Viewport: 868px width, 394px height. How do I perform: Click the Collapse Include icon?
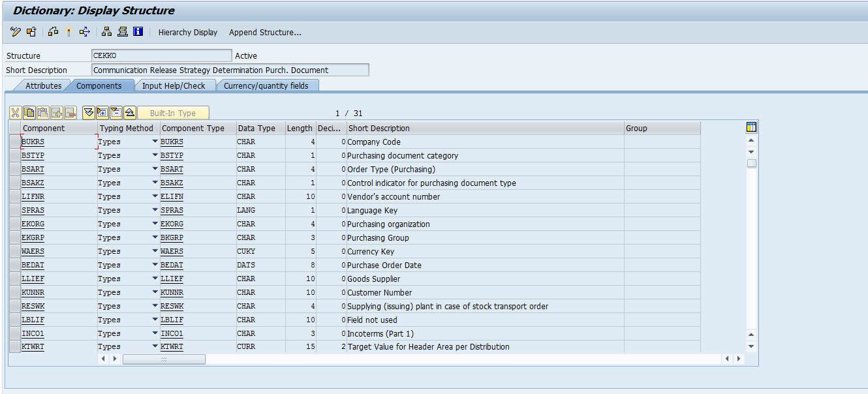click(116, 112)
